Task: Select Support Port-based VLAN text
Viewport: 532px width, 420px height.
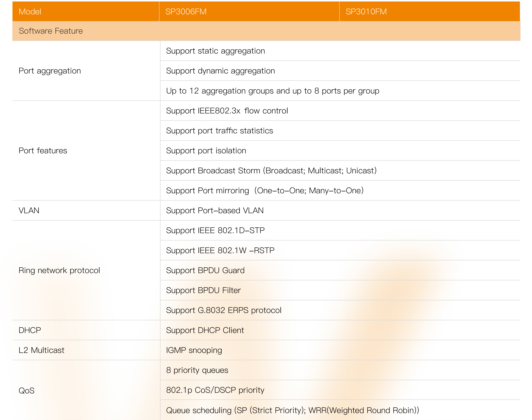Action: click(215, 211)
